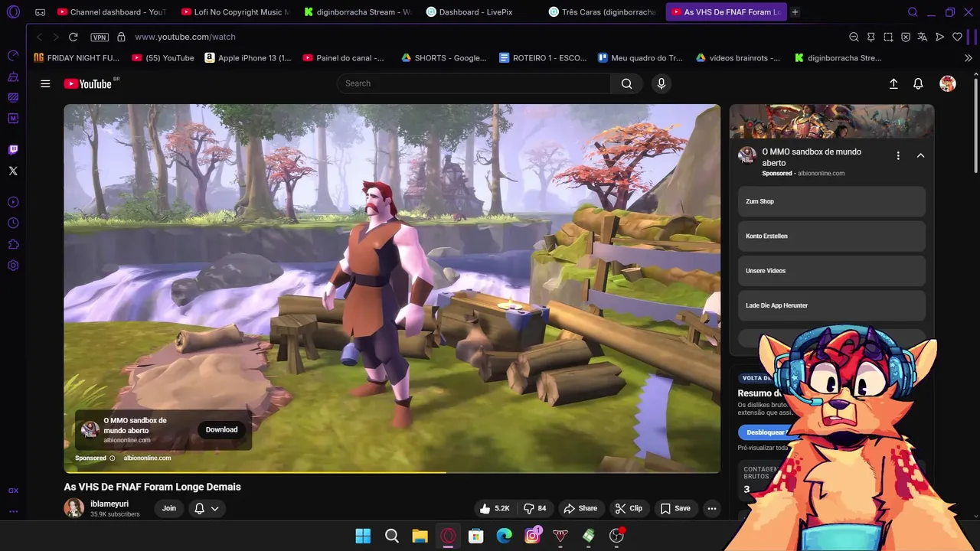980x551 pixels.
Task: Open YouTube hamburger guide menu
Action: coord(45,84)
